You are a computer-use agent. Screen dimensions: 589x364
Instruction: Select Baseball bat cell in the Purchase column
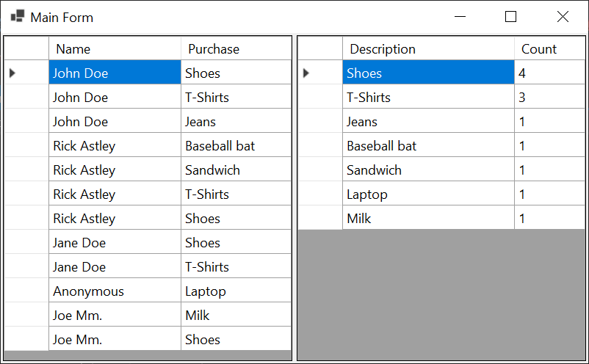tap(236, 145)
